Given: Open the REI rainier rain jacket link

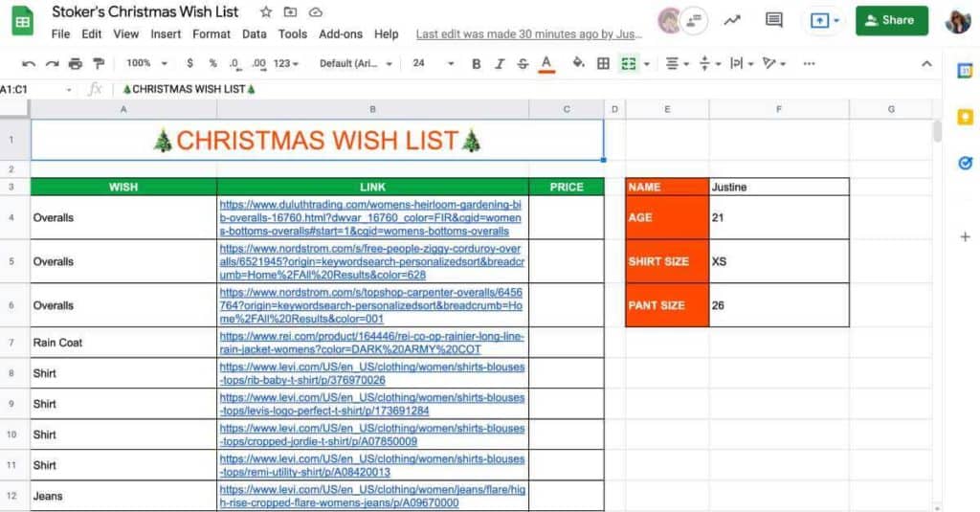Looking at the screenshot, I should pos(372,343).
